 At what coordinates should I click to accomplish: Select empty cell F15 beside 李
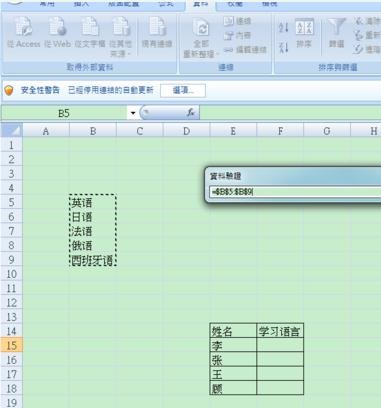click(280, 345)
